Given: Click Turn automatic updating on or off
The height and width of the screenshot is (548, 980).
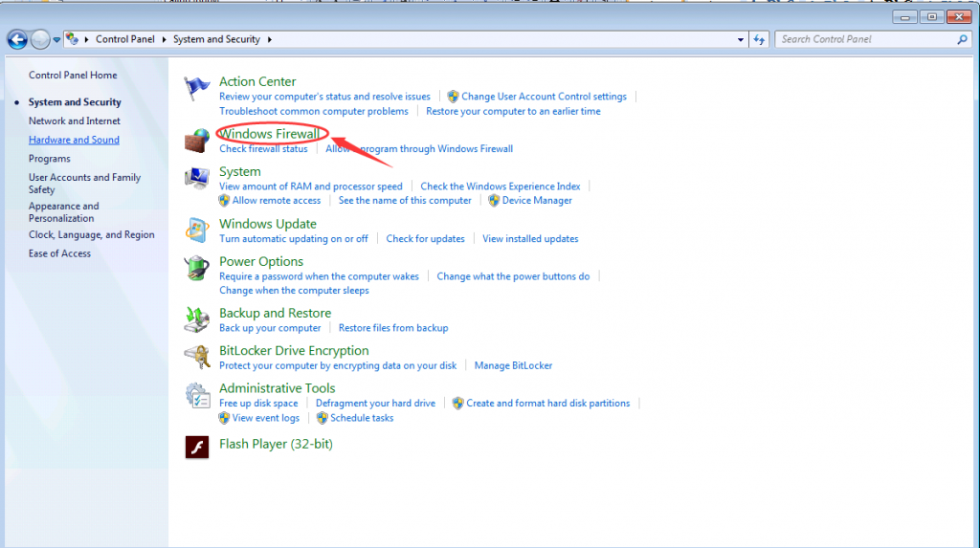Looking at the screenshot, I should (x=294, y=239).
